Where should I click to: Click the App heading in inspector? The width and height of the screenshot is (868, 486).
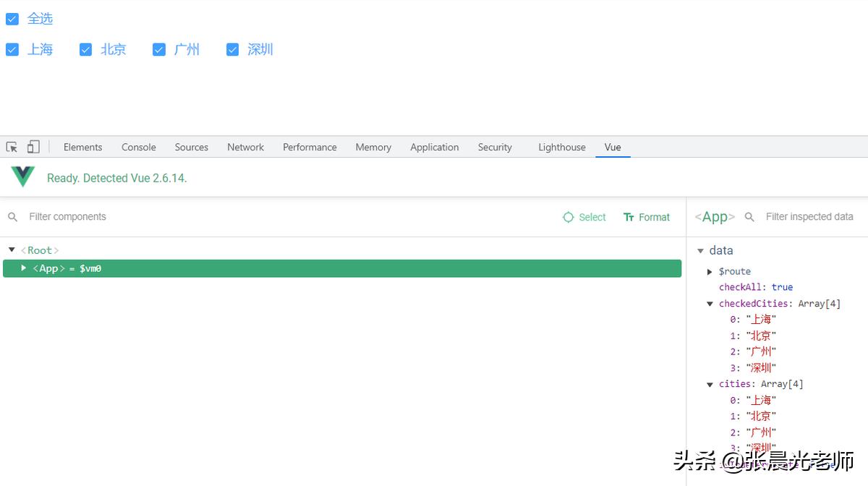click(715, 217)
